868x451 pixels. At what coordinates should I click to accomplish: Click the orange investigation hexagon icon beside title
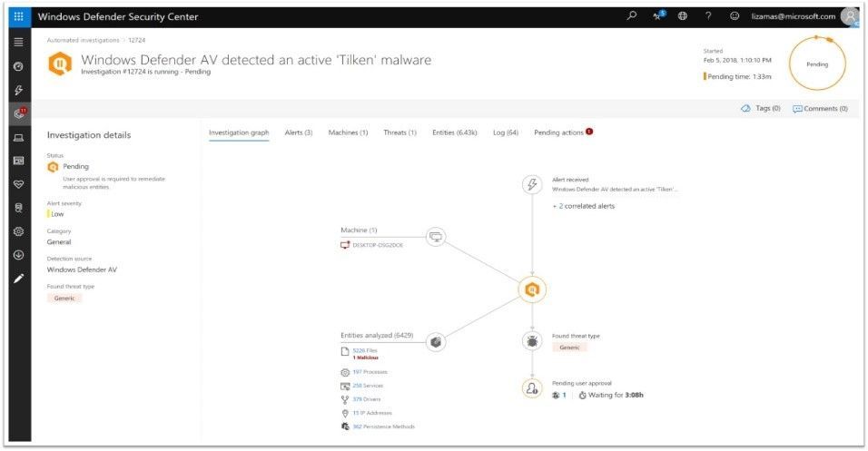tap(60, 64)
